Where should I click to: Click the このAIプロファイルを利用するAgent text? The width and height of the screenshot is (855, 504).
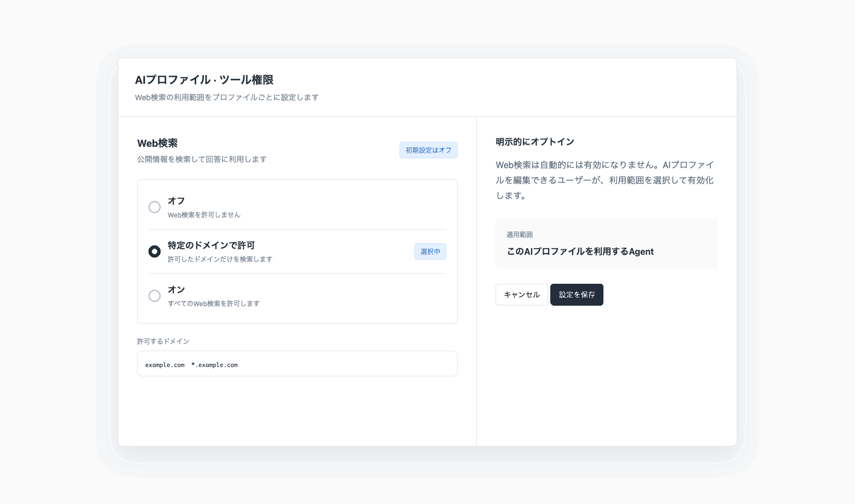[580, 251]
